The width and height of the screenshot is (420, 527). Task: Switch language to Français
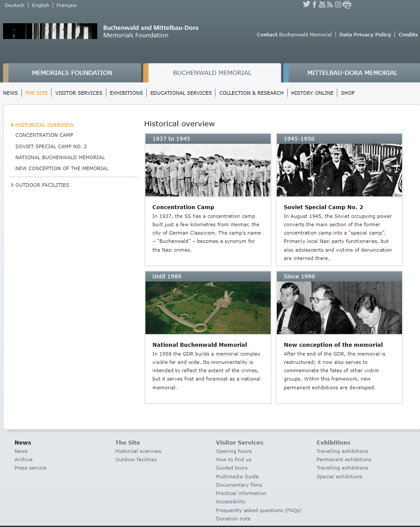coord(67,5)
